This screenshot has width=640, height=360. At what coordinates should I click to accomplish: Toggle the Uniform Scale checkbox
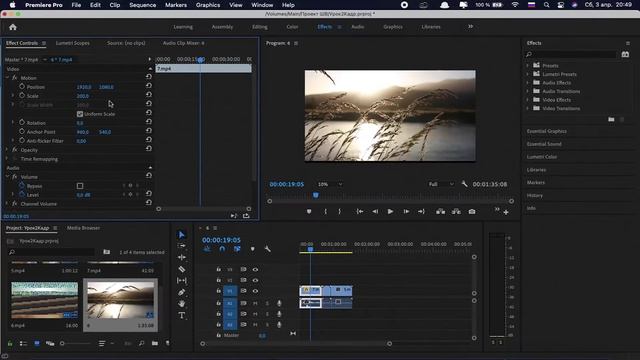click(80, 114)
